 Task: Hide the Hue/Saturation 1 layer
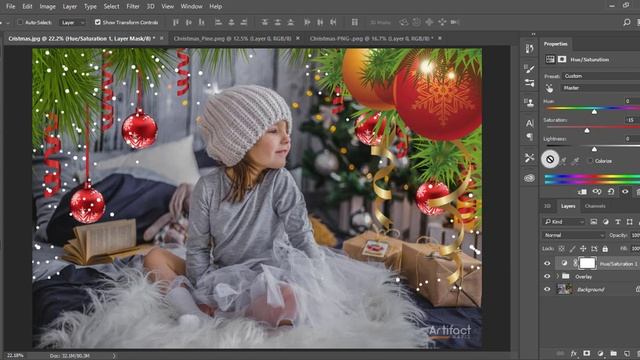[547, 264]
